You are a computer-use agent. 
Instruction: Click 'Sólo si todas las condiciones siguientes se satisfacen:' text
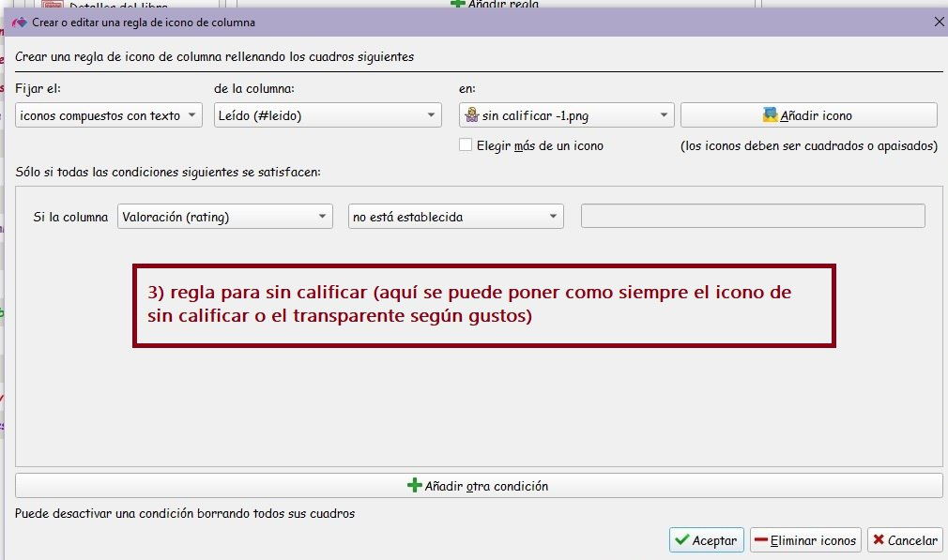(168, 173)
